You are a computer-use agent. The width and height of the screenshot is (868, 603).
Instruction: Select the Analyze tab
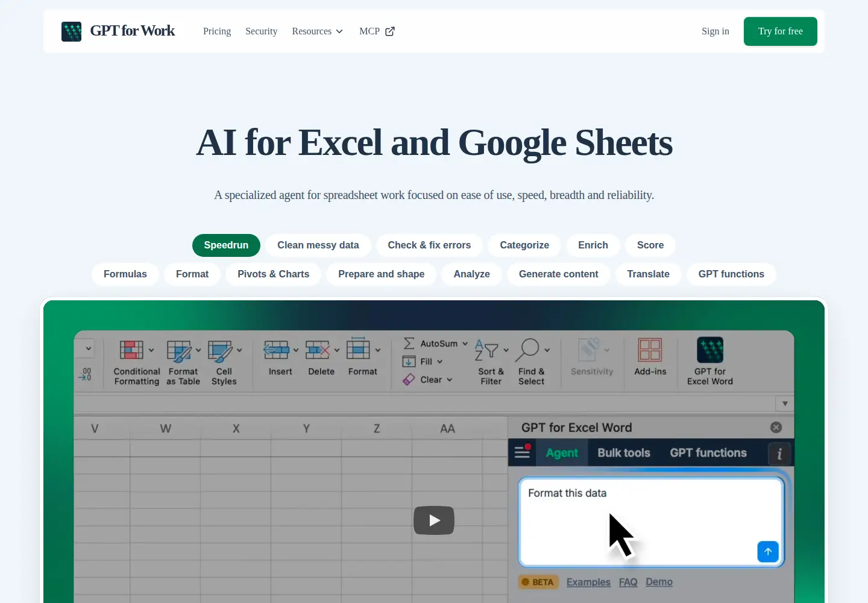point(472,274)
